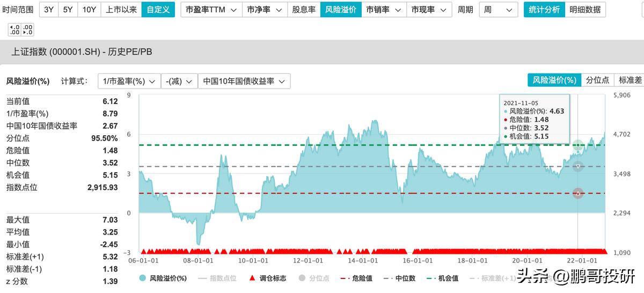Toggle the 风险溢价(%) legend marker
Image resolution: width=644 pixels, height=293 pixels.
click(x=143, y=279)
